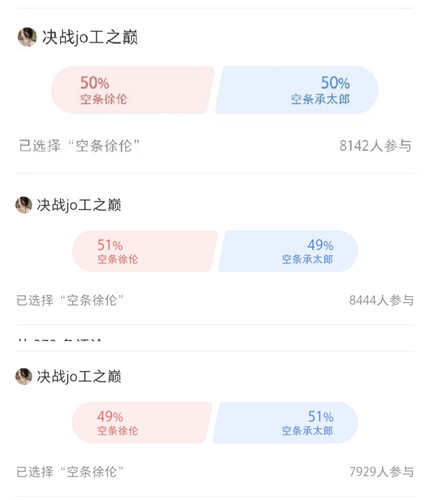This screenshot has width=430, height=500.
Task: Choose the blue 51% 空条承太郎 option
Action: pos(285,422)
